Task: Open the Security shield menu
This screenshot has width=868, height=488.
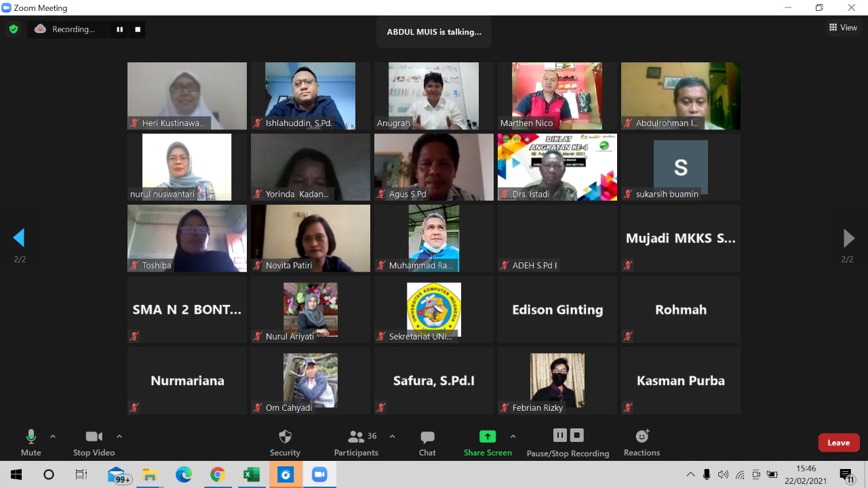Action: click(x=285, y=443)
